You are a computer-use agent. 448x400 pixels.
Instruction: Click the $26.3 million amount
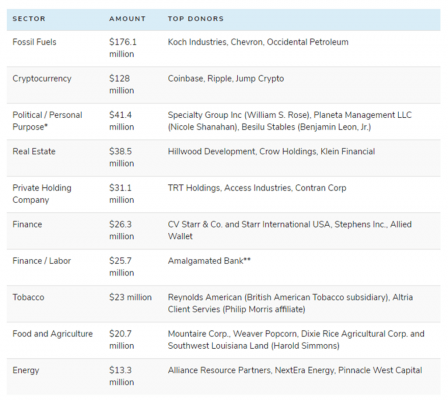pos(122,230)
